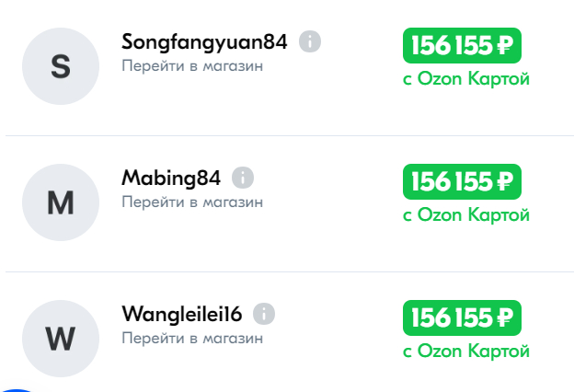Click 'с Ozon Картой' text for Mabing84
This screenshot has height=392, width=574.
466,215
